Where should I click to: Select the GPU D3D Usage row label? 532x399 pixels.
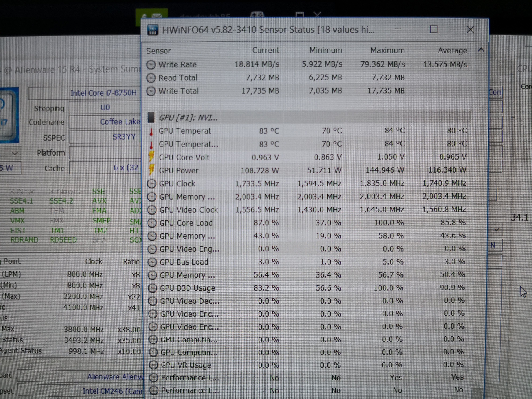pyautogui.click(x=187, y=288)
